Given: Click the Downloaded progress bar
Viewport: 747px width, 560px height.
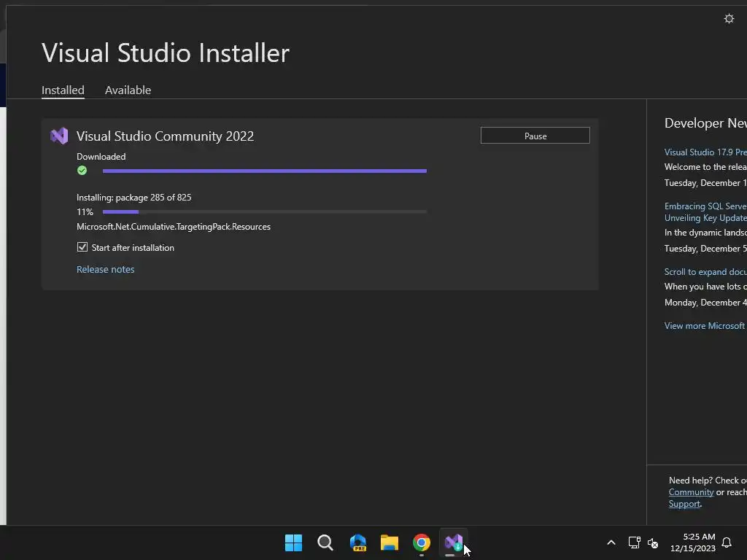Looking at the screenshot, I should point(264,171).
